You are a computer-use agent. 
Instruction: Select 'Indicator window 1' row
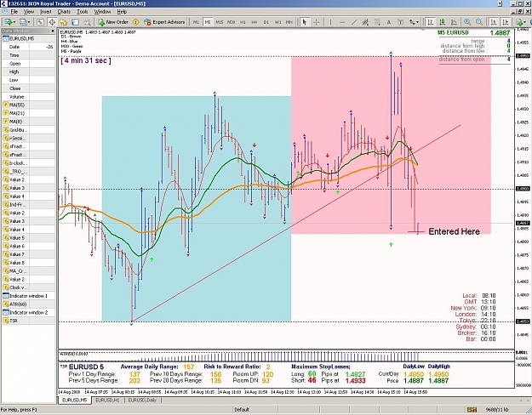click(28, 296)
